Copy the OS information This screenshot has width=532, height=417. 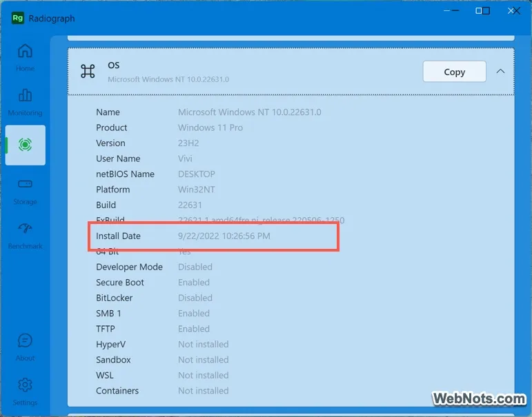tap(454, 72)
